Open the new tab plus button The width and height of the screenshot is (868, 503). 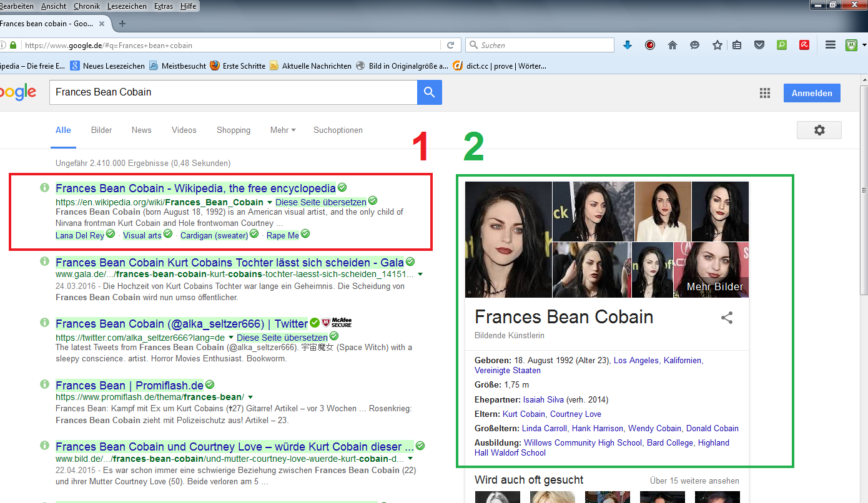(x=122, y=24)
